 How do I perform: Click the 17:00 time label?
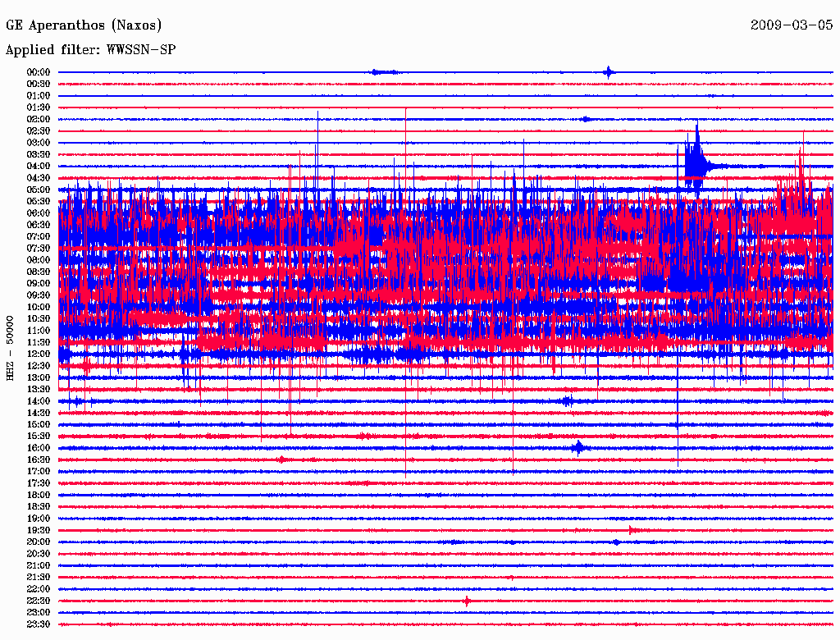coord(39,472)
